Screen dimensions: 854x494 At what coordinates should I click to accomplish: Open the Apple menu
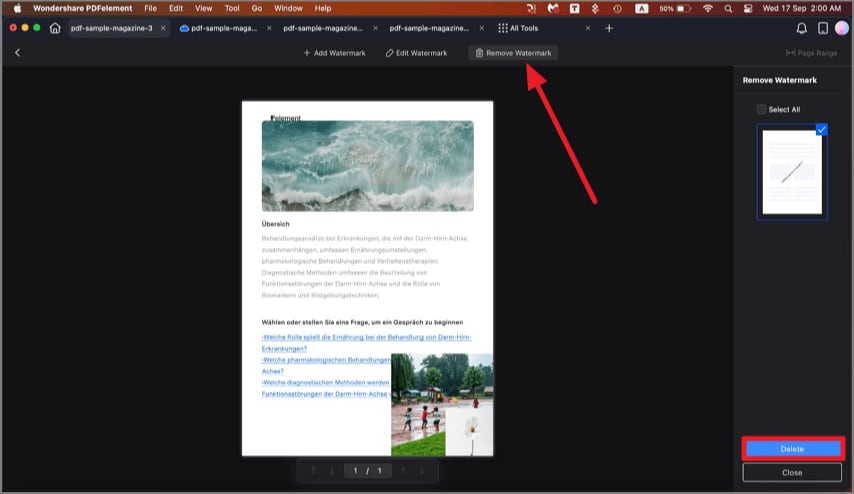[17, 8]
